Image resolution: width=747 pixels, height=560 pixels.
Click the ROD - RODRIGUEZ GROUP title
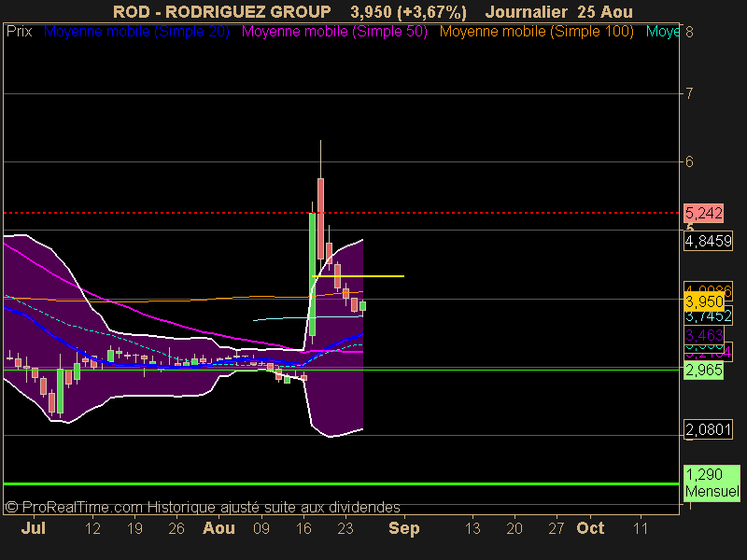[221, 12]
